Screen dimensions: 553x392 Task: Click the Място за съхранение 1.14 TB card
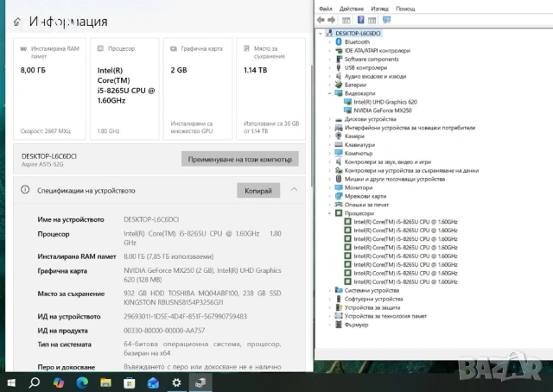point(270,89)
